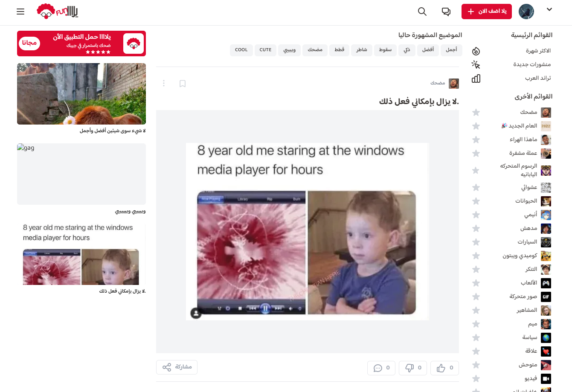Open the dog and flower thumbnail post

tap(81, 94)
